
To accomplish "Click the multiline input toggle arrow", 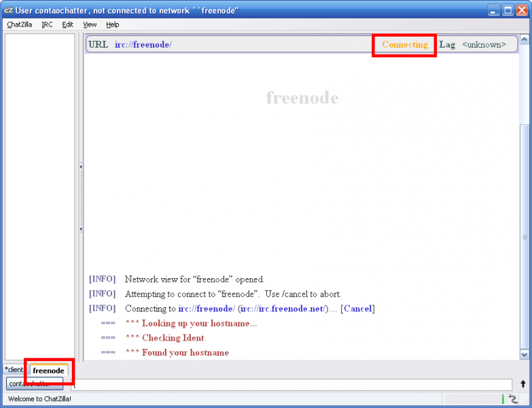I will point(522,385).
